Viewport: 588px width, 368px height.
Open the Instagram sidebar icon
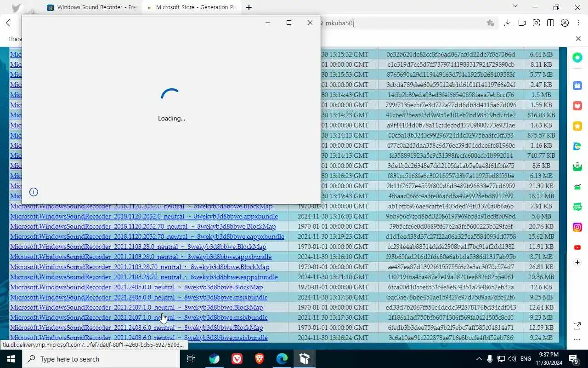577,227
